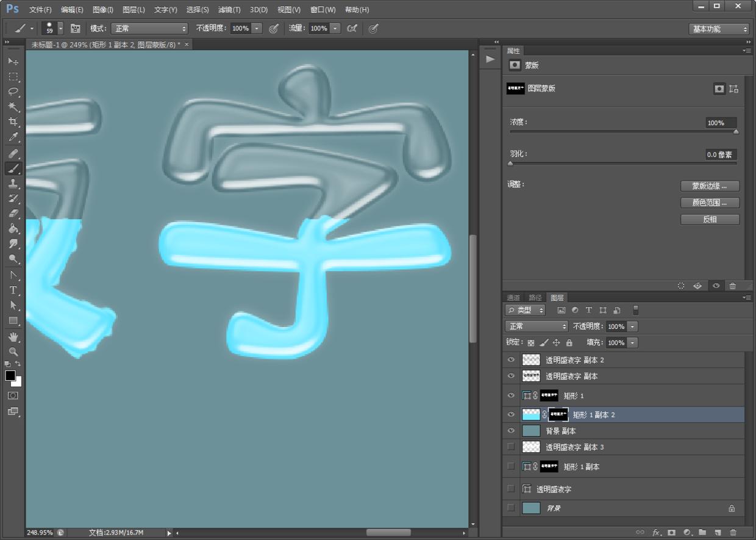Select the Lasso tool
Viewport: 756px width, 540px height.
pyautogui.click(x=13, y=92)
